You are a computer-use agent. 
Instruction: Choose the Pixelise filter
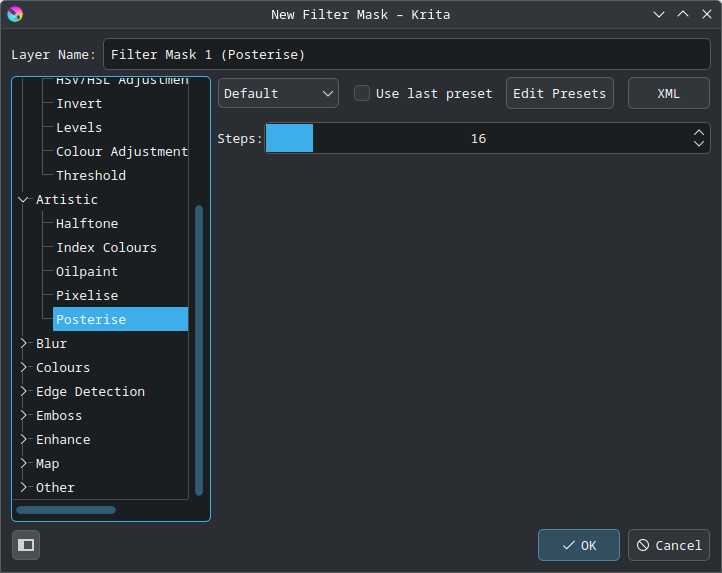point(87,295)
